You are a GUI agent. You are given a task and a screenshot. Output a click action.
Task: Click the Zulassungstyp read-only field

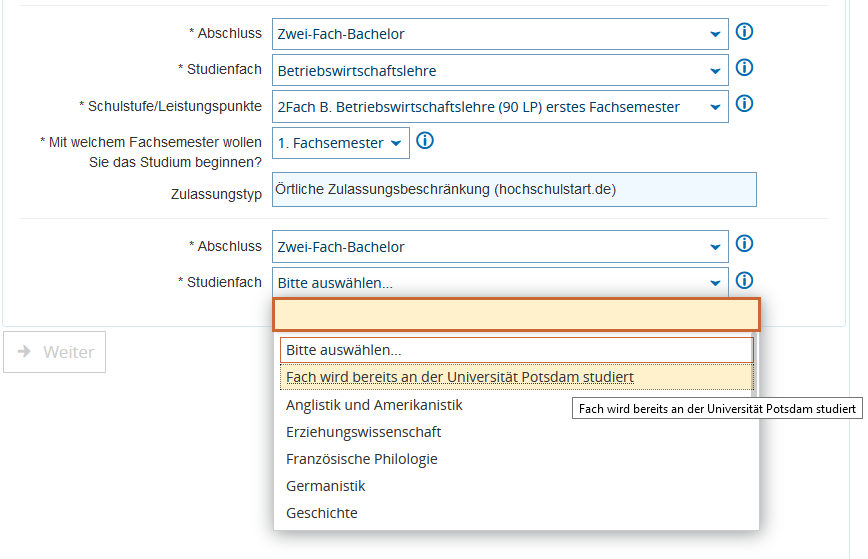(514, 190)
